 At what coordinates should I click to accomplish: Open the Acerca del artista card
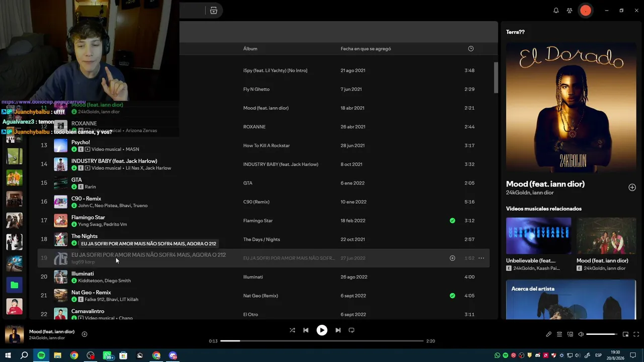point(571,300)
